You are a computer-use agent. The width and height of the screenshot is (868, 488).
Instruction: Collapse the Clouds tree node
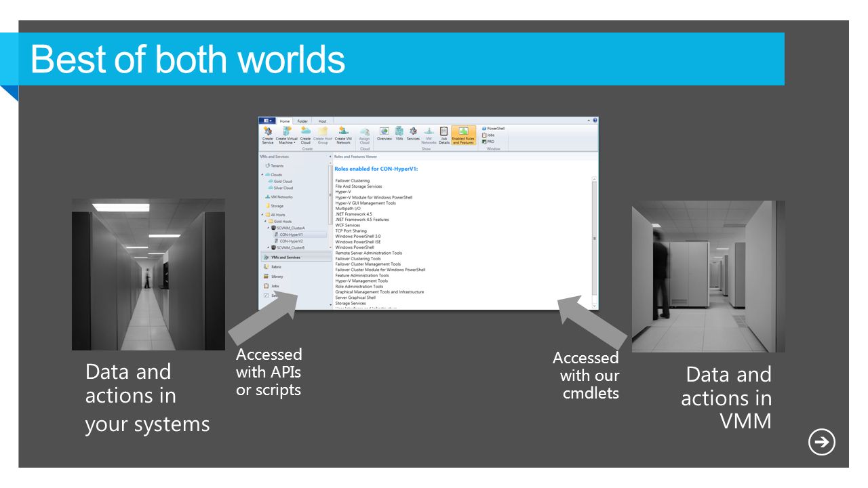(x=262, y=174)
